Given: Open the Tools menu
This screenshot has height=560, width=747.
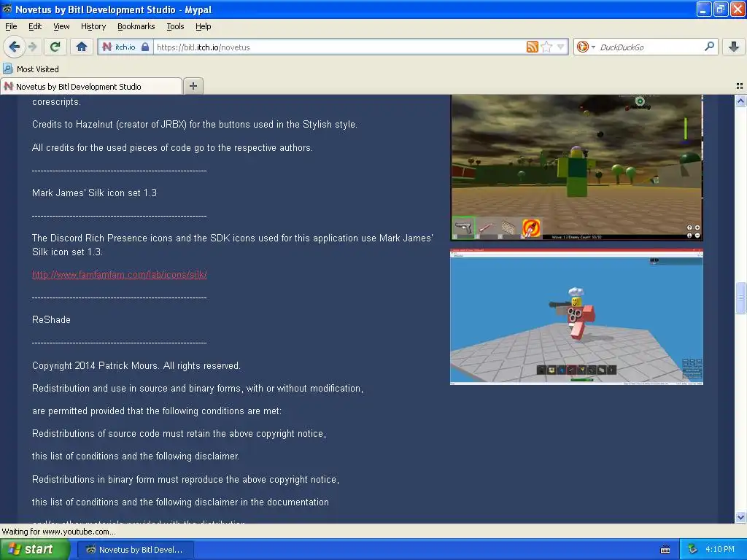Looking at the screenshot, I should 175,26.
